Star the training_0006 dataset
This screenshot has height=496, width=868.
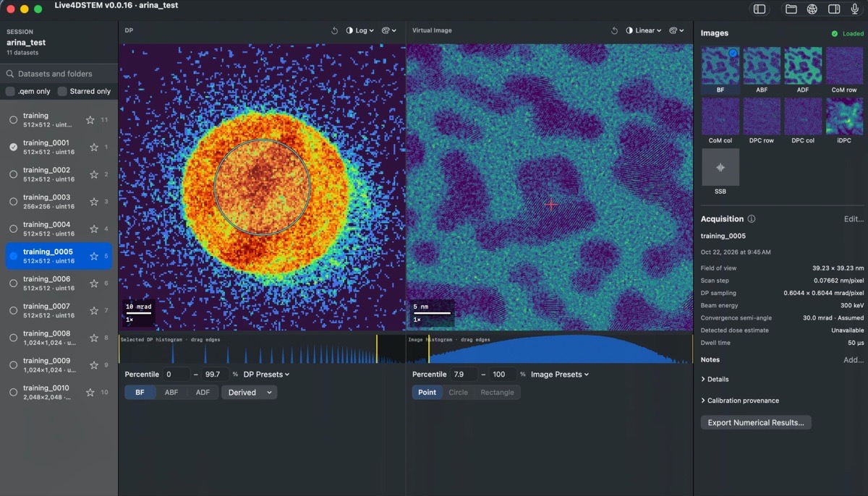[94, 283]
